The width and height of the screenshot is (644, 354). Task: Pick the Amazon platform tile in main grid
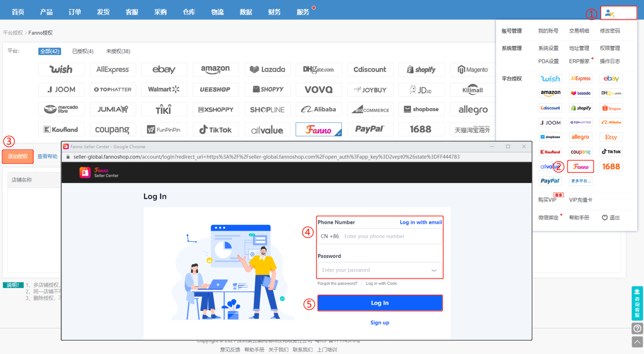(x=216, y=70)
